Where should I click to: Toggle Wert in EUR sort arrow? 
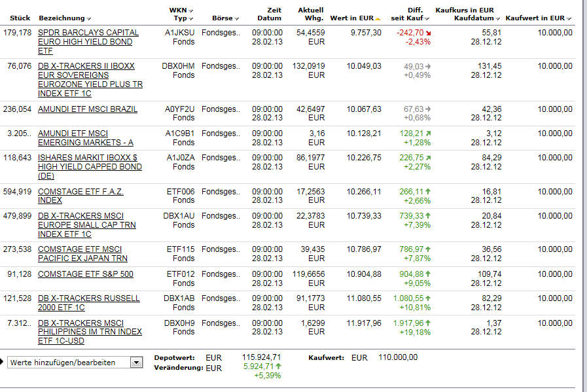[378, 19]
